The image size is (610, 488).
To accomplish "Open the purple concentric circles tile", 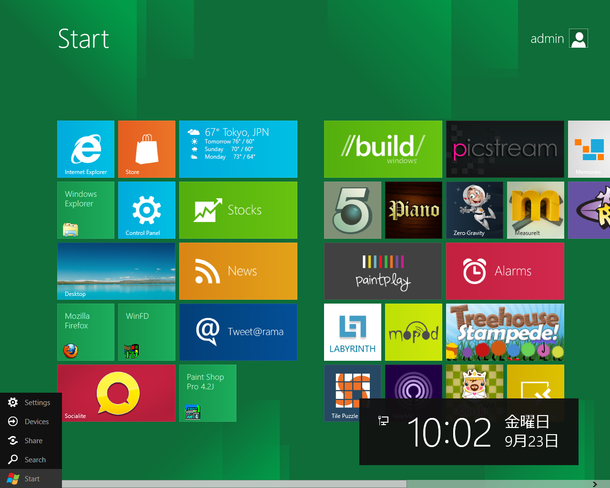I will 414,381.
